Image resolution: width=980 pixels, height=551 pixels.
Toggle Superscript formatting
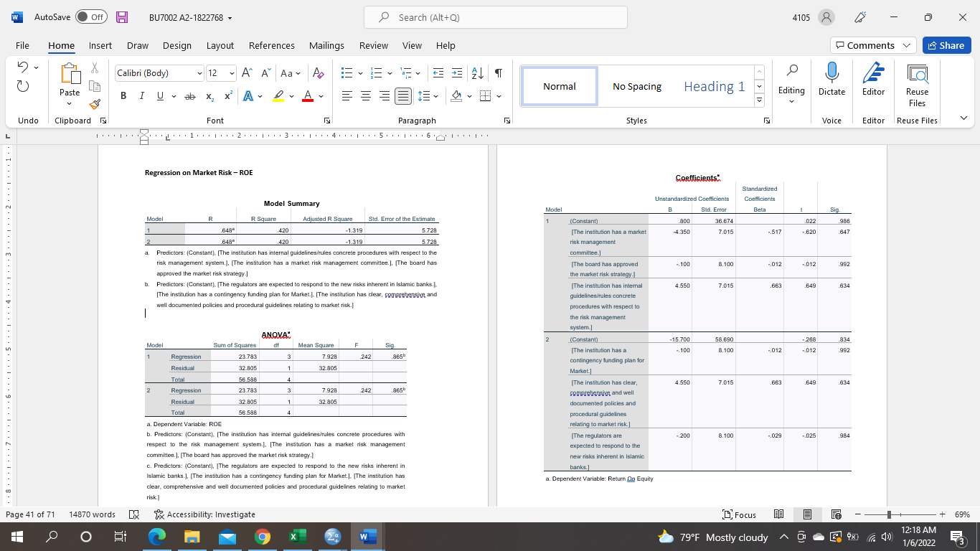pyautogui.click(x=228, y=96)
